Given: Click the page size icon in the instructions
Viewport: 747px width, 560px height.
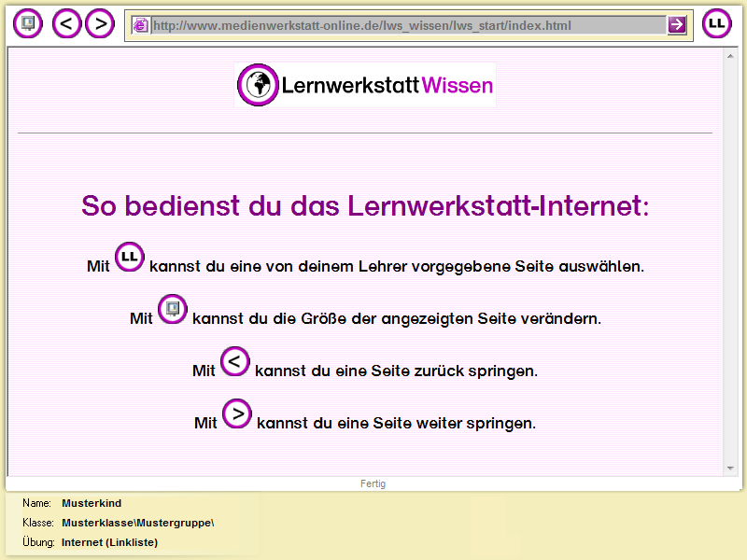Looking at the screenshot, I should point(172,309).
